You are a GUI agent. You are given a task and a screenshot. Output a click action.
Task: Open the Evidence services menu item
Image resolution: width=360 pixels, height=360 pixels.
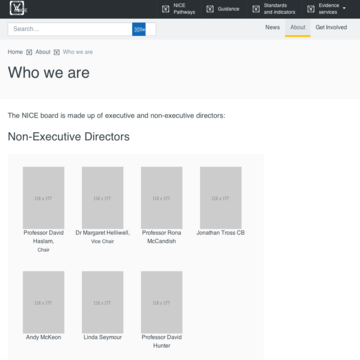click(x=326, y=9)
